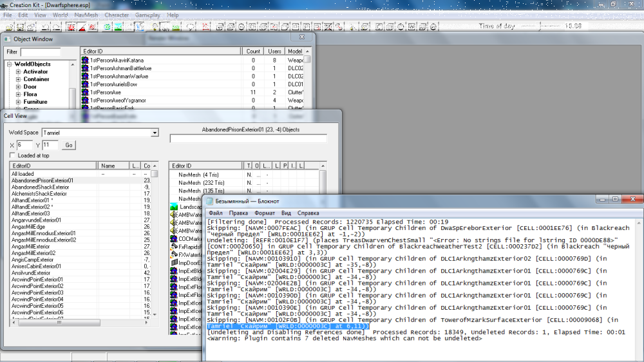Open the Формат menu in Notepad
The image size is (644, 362).
pyautogui.click(x=265, y=213)
